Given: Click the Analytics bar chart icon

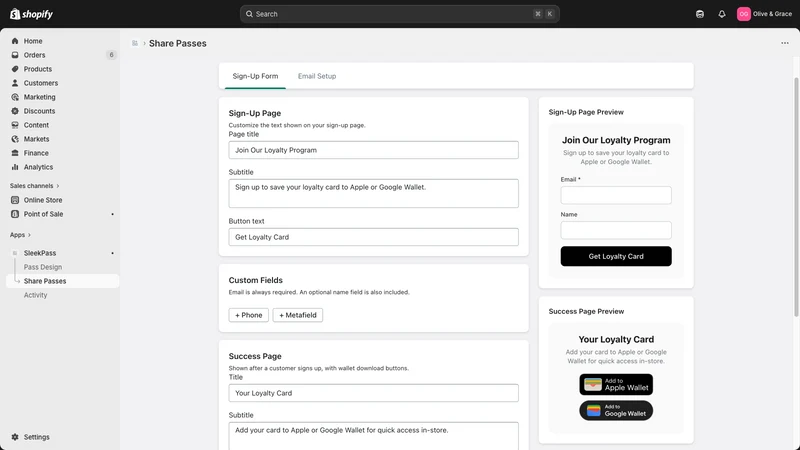Looking at the screenshot, I should coord(15,167).
